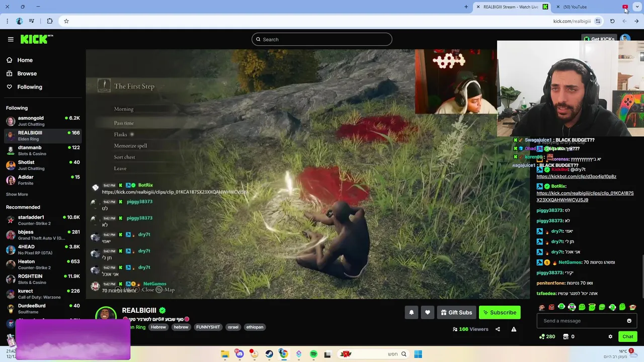Click the green Chat send button

[x=627, y=336]
